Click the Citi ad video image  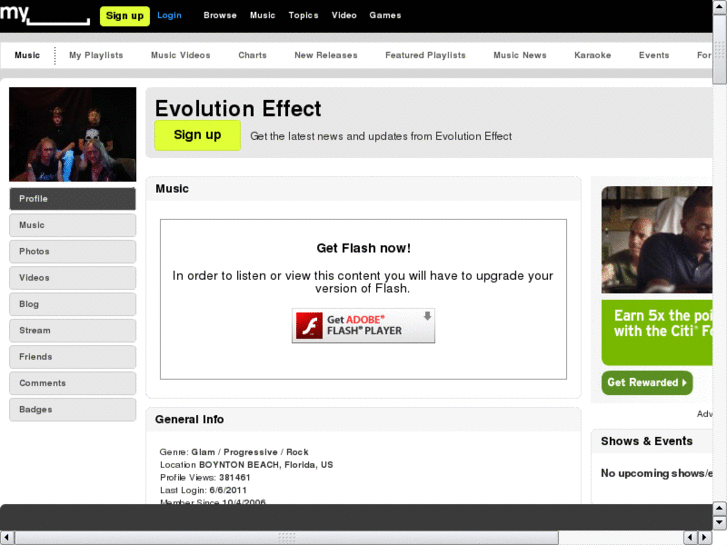pyautogui.click(x=657, y=239)
